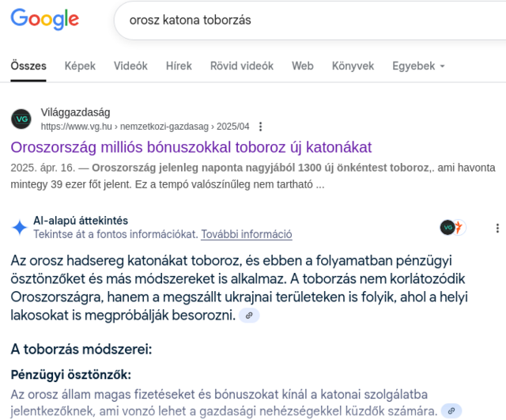Viewport: 506px width, 420px height.
Task: Open the Könyvek tab
Action: (x=353, y=66)
